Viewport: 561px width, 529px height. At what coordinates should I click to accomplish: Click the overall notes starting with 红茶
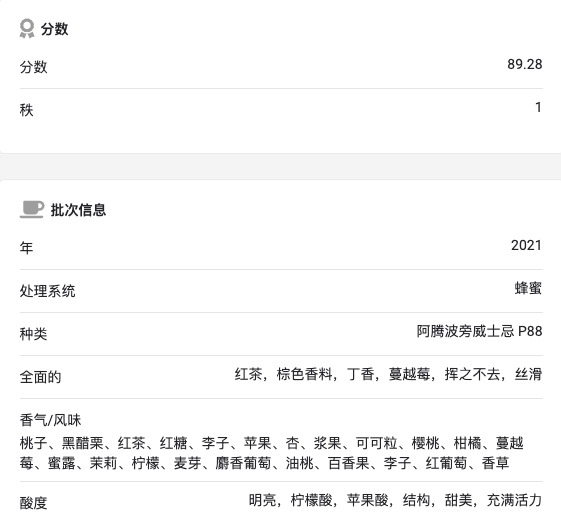(388, 374)
